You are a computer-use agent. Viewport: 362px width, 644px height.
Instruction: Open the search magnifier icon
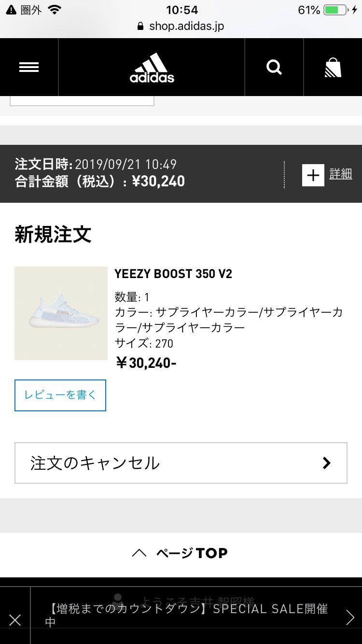click(274, 68)
